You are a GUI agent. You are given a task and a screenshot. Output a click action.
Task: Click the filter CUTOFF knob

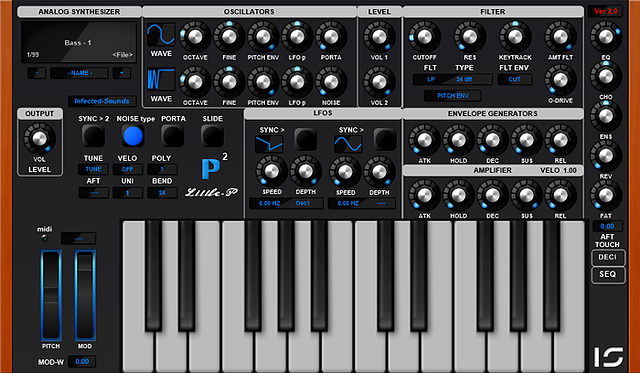point(424,37)
